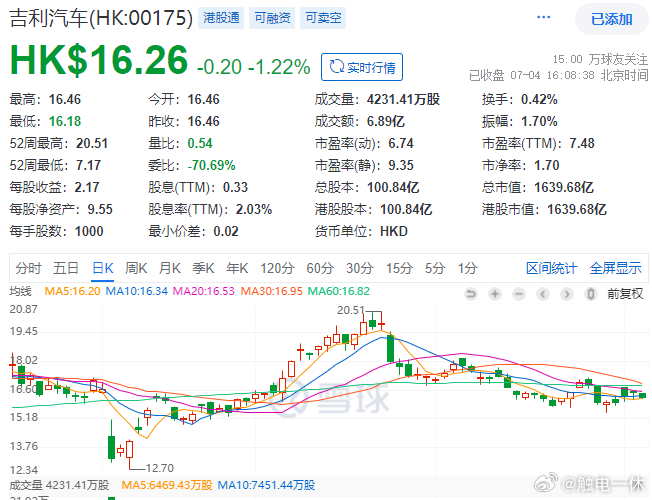The image size is (652, 500).
Task: Shift chart left with the left chevron
Action: click(543, 294)
